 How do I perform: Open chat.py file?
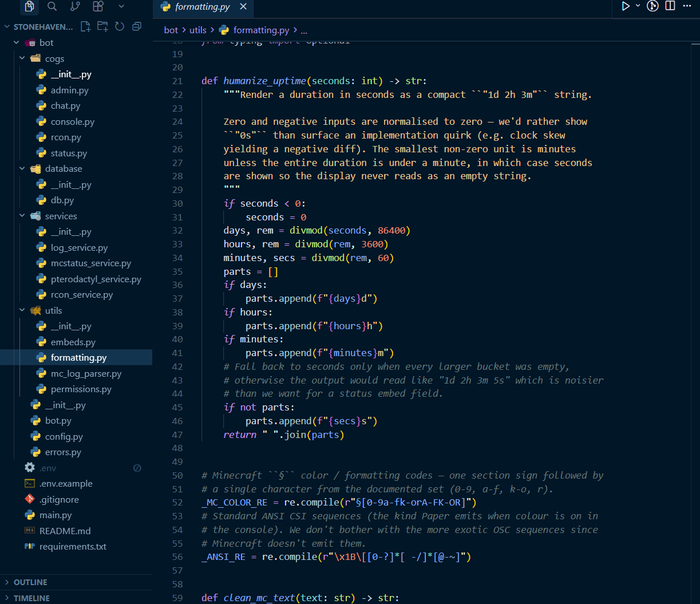click(x=65, y=106)
